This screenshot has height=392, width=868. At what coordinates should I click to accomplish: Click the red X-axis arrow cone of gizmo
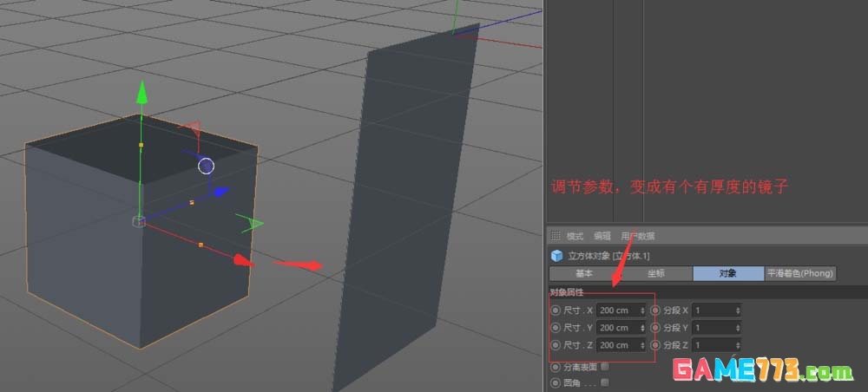point(242,260)
